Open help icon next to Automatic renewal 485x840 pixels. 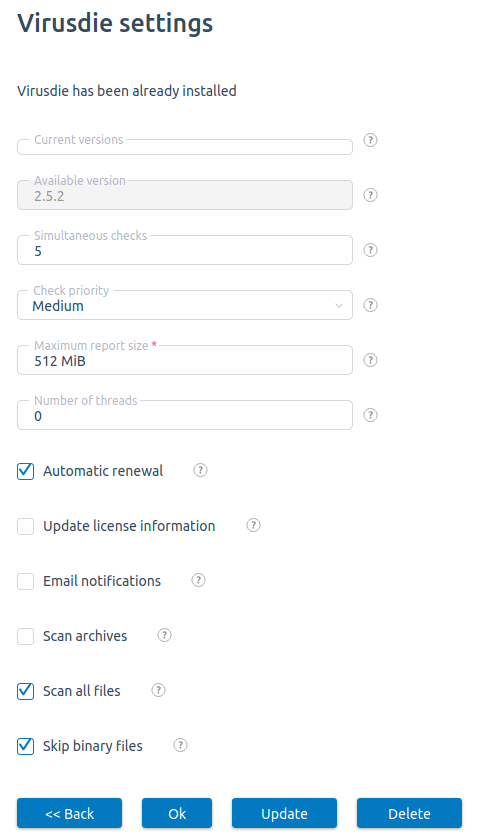coord(200,470)
